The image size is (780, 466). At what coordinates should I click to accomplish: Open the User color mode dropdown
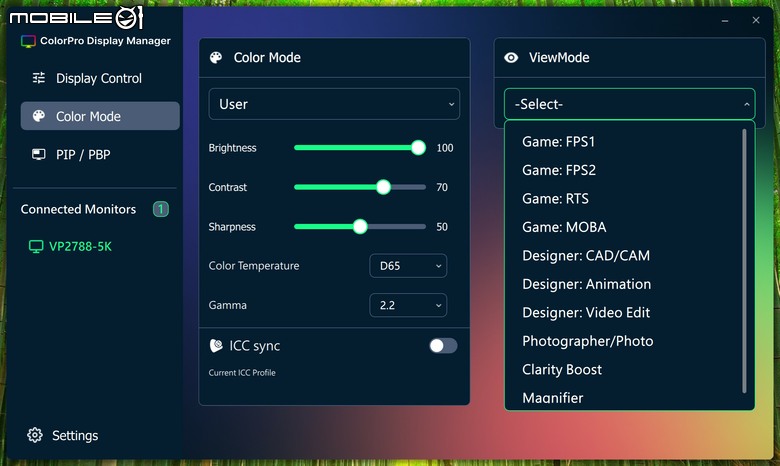tap(334, 104)
